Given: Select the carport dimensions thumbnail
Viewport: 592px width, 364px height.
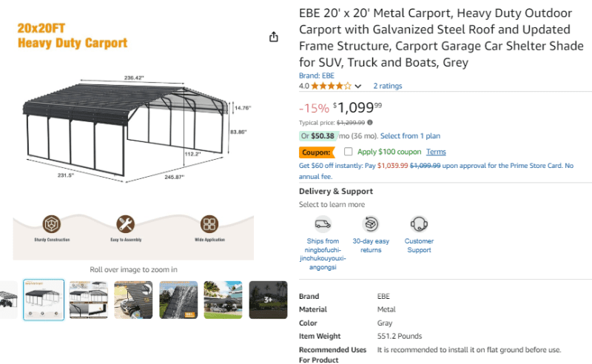Looking at the screenshot, I should pos(44,300).
